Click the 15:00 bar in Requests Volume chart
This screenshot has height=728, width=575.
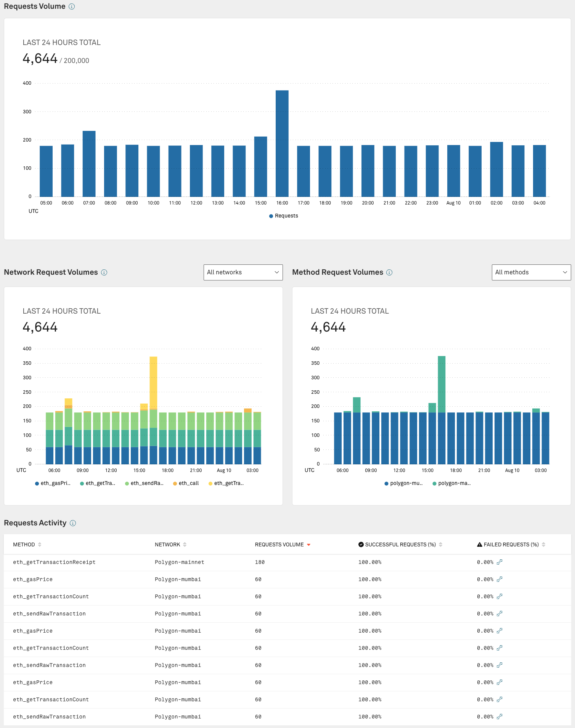click(261, 167)
